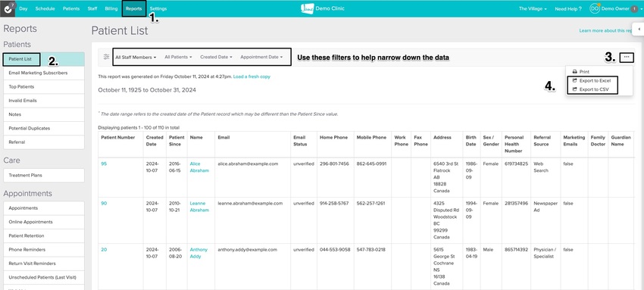Open Leanne Abraham's patient profile
The height and width of the screenshot is (290, 644).
pos(199,207)
